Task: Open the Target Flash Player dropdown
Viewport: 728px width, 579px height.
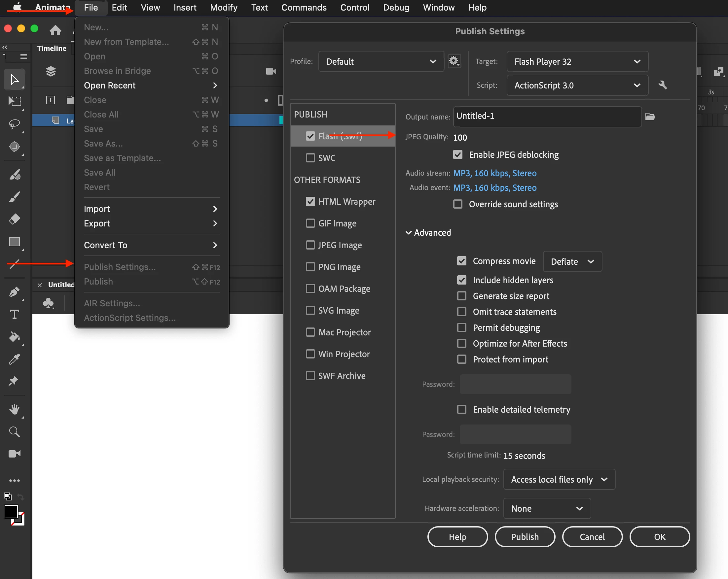Action: (x=577, y=61)
